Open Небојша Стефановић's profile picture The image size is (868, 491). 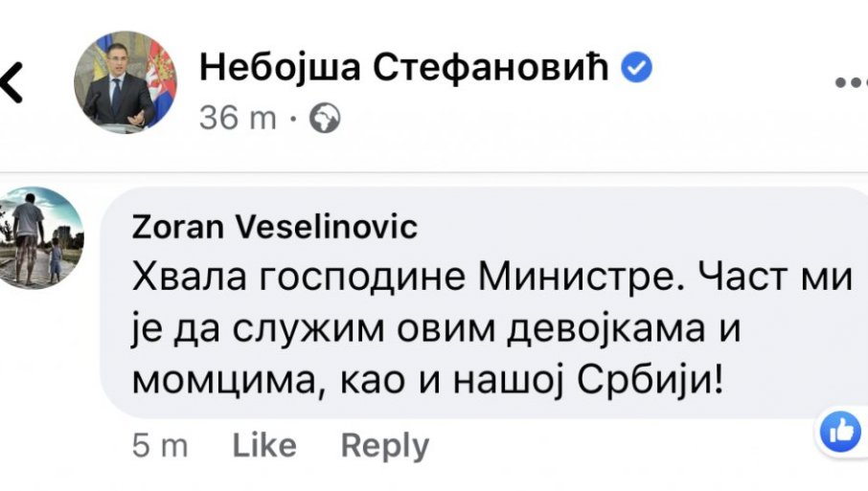point(126,82)
